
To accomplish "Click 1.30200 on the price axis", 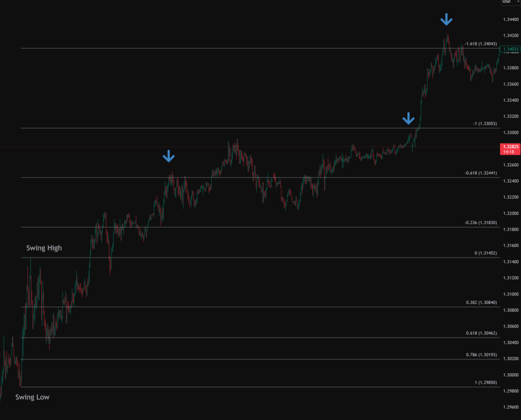I will (x=511, y=359).
